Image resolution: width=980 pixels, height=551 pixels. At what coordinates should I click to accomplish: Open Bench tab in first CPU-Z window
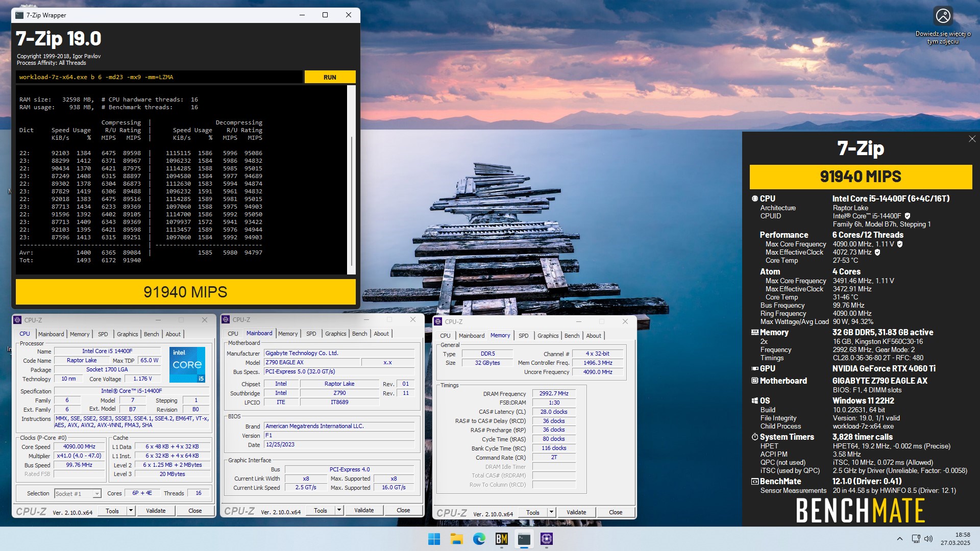[x=151, y=334]
